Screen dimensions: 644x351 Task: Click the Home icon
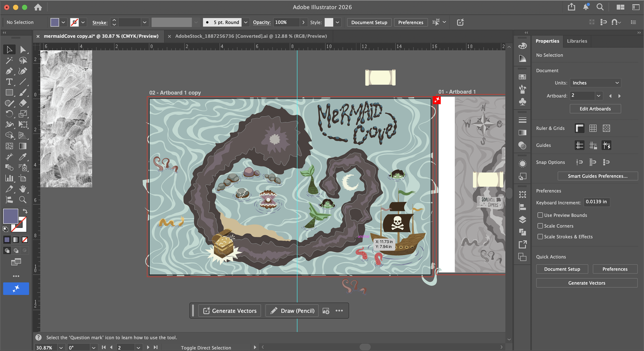38,7
